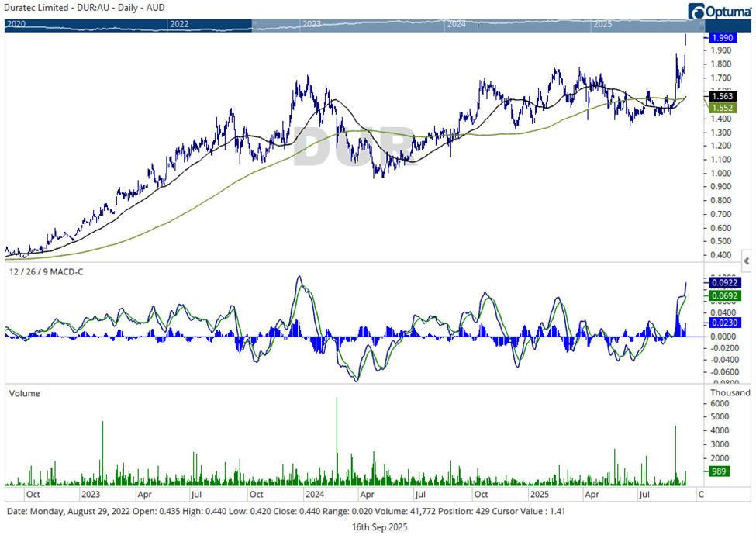Click the Thousand units label on volume axis
Screen dimensions: 756x542
pyautogui.click(x=730, y=393)
